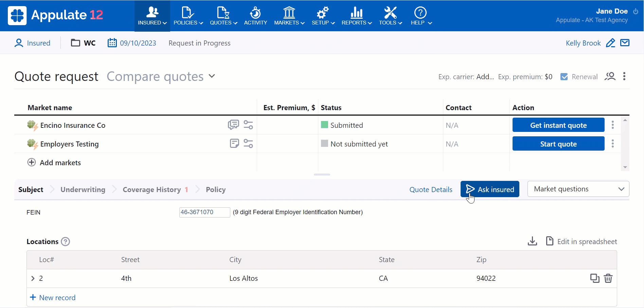644x308 pixels.
Task: Open the Market questions dropdown
Action: click(578, 189)
